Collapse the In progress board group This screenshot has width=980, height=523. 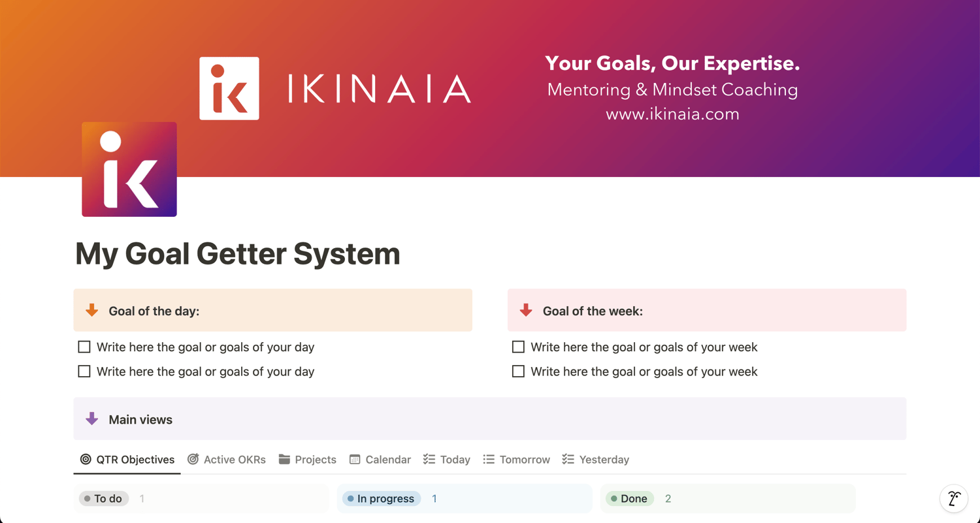click(x=382, y=498)
